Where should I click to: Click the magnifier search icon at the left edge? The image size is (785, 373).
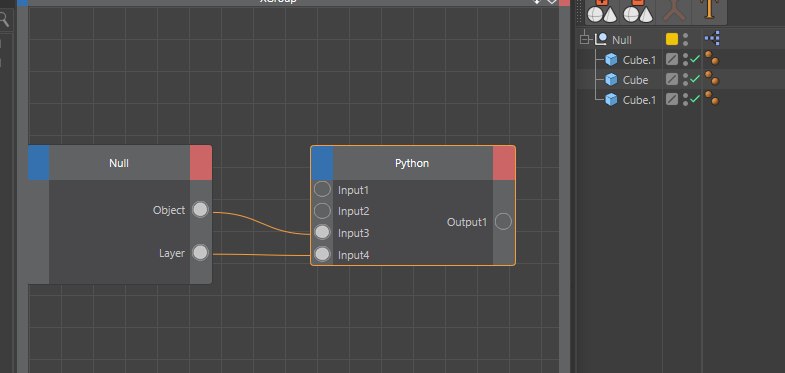pyautogui.click(x=4, y=20)
